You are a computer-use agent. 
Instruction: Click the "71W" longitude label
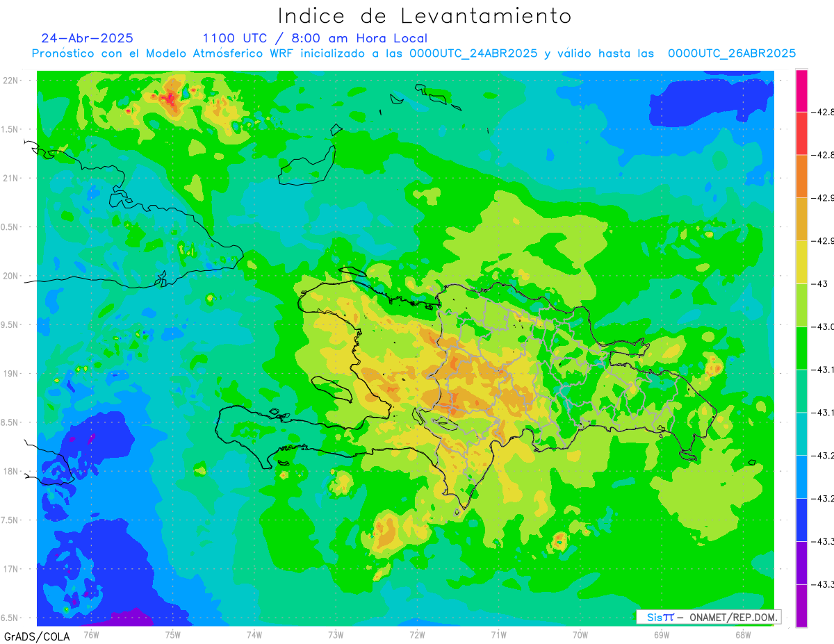point(498,634)
